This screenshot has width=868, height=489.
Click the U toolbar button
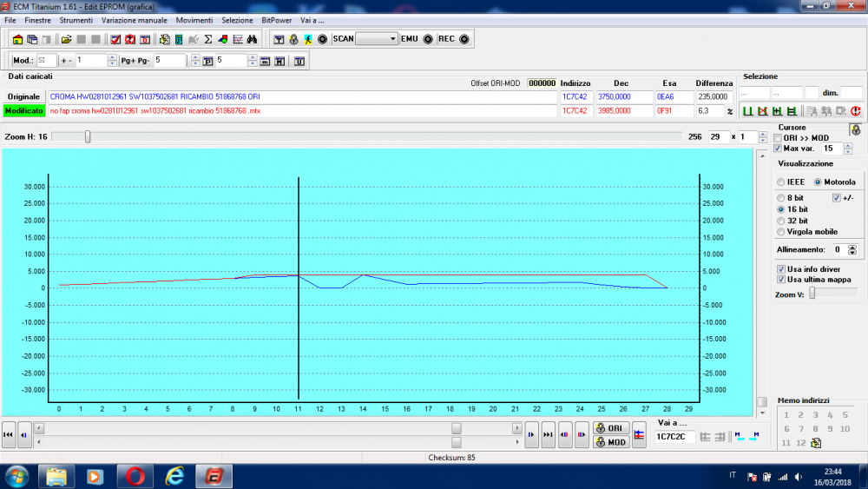[x=299, y=61]
